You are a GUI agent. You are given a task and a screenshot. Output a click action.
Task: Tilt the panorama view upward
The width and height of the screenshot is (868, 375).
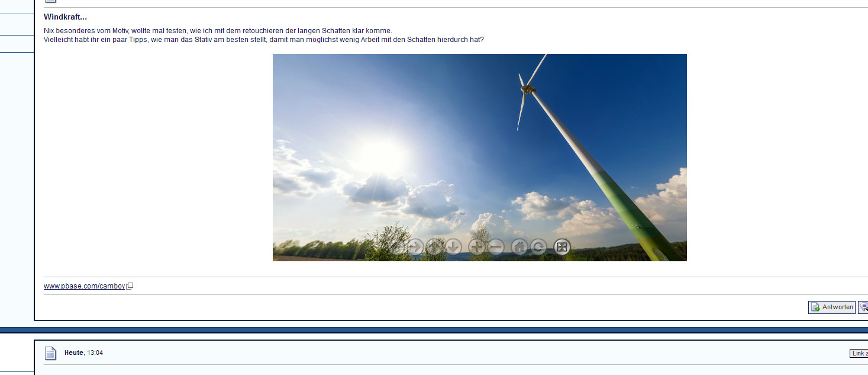pyautogui.click(x=435, y=247)
